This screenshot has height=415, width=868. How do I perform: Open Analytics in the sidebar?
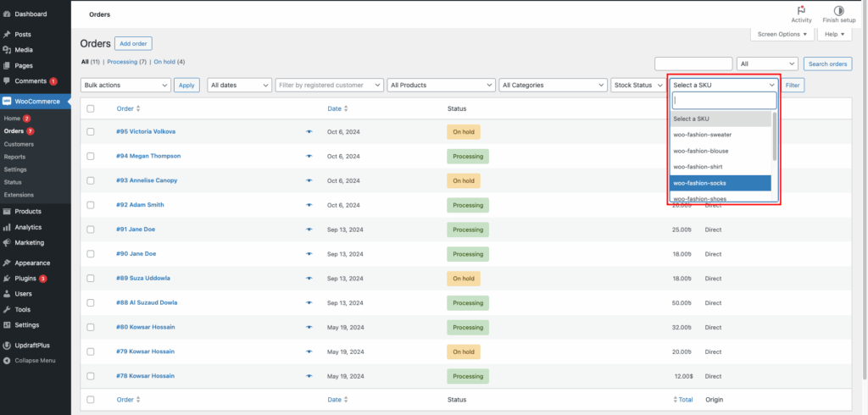pyautogui.click(x=28, y=227)
